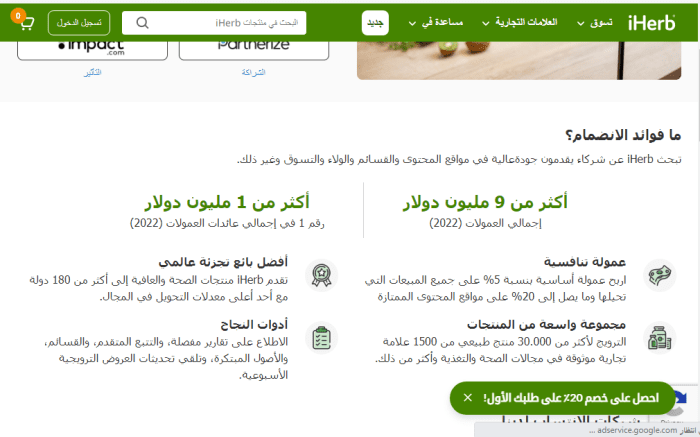Screen dimensions: 700x437
Task: Open the الشراكة link under Partnerize
Action: [254, 72]
